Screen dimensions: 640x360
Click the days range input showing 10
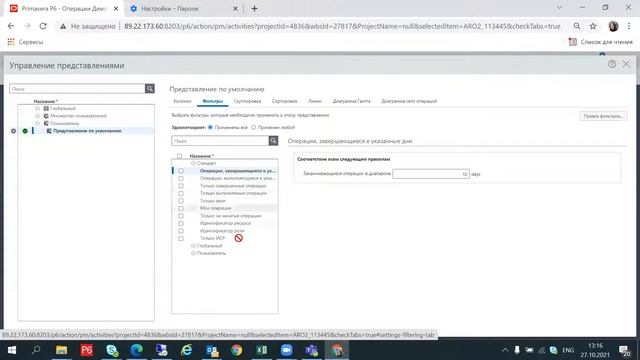[x=431, y=174]
